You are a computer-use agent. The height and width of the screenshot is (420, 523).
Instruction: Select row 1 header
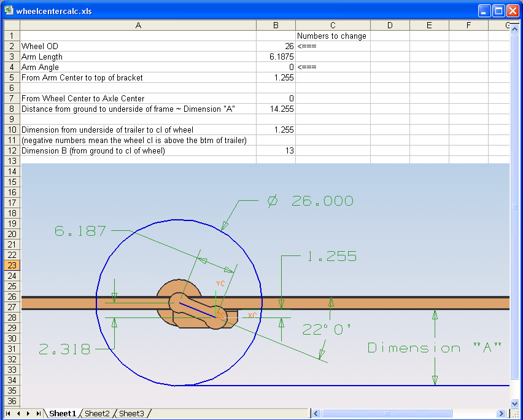tap(12, 36)
